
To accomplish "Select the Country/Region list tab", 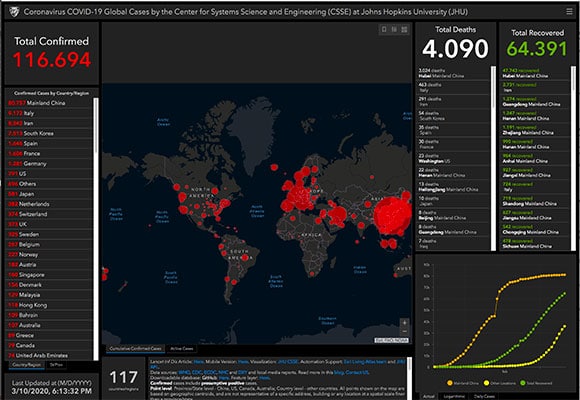I will tap(26, 365).
